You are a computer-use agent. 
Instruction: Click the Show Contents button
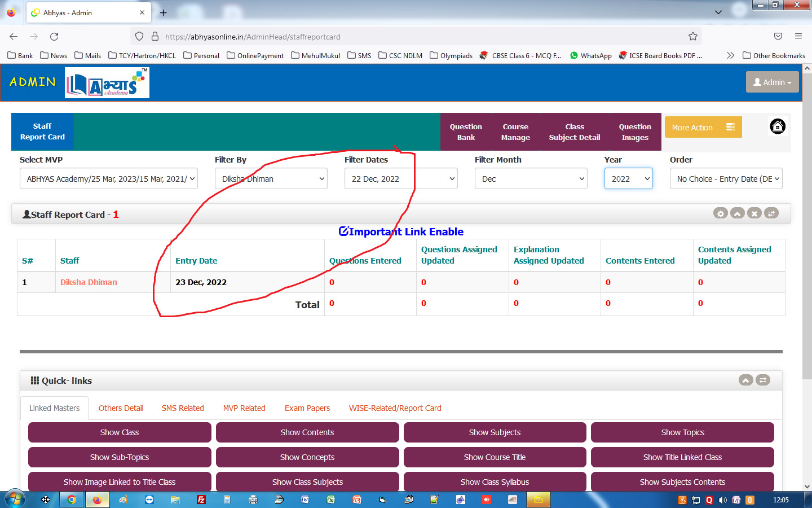click(307, 432)
